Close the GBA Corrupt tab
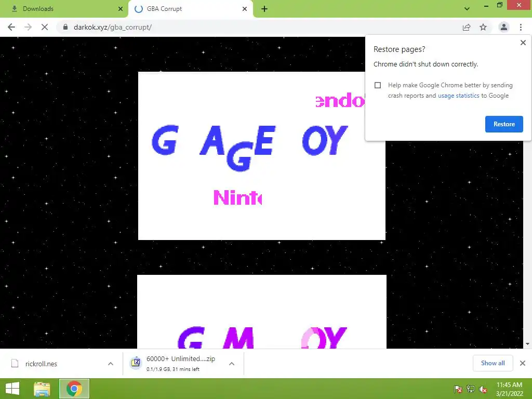The height and width of the screenshot is (399, 532). coord(245,9)
